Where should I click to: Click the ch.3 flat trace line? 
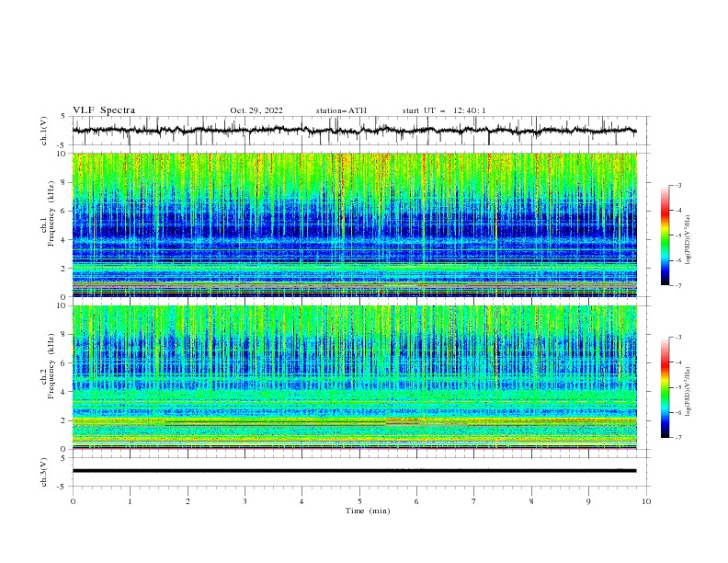click(x=354, y=471)
